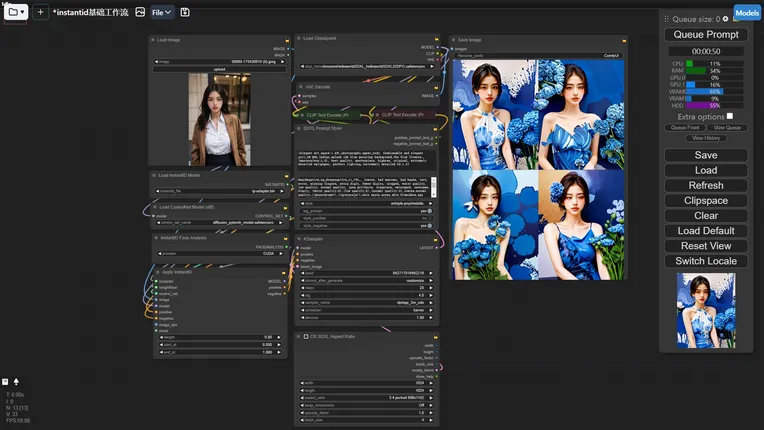The image size is (764, 430).
Task: Click the floppy disk save icon
Action: click(185, 12)
